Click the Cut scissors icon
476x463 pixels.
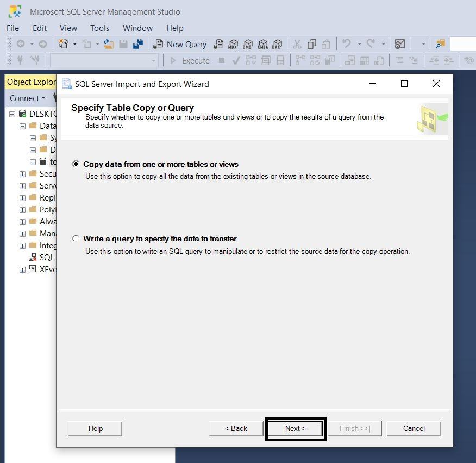pyautogui.click(x=297, y=45)
